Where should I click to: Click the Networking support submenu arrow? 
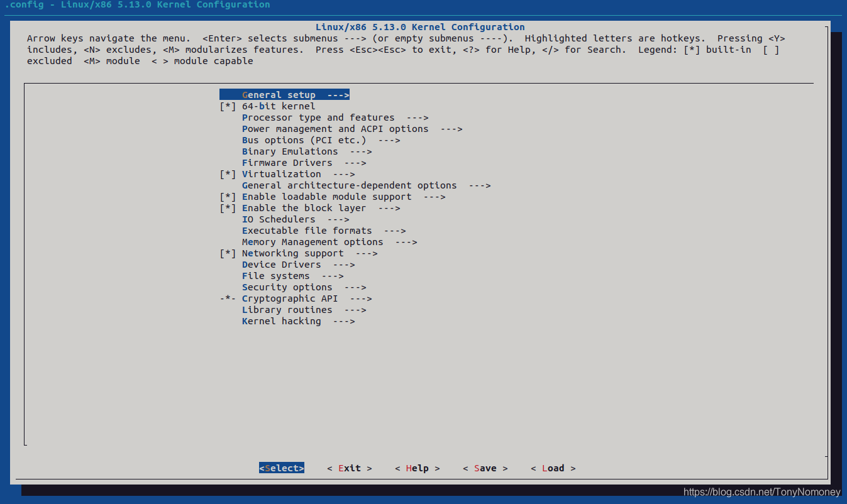pyautogui.click(x=367, y=253)
